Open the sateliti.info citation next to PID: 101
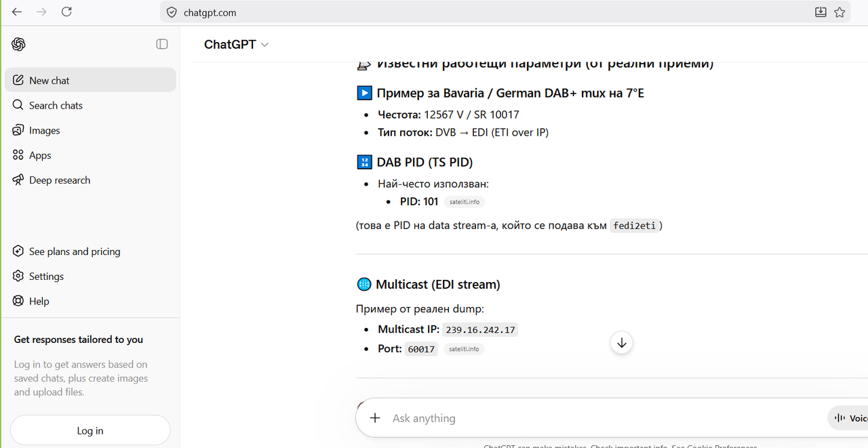 tap(465, 201)
